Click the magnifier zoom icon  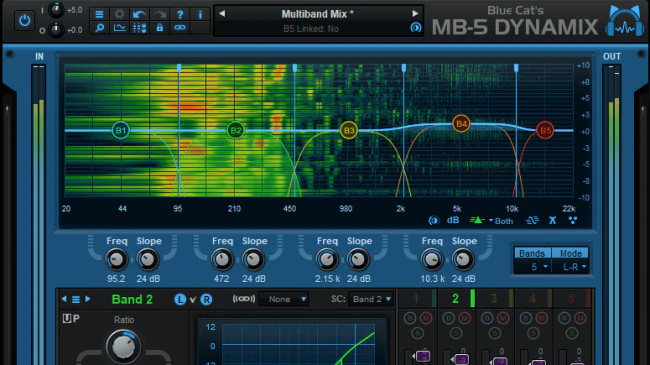coord(99,28)
